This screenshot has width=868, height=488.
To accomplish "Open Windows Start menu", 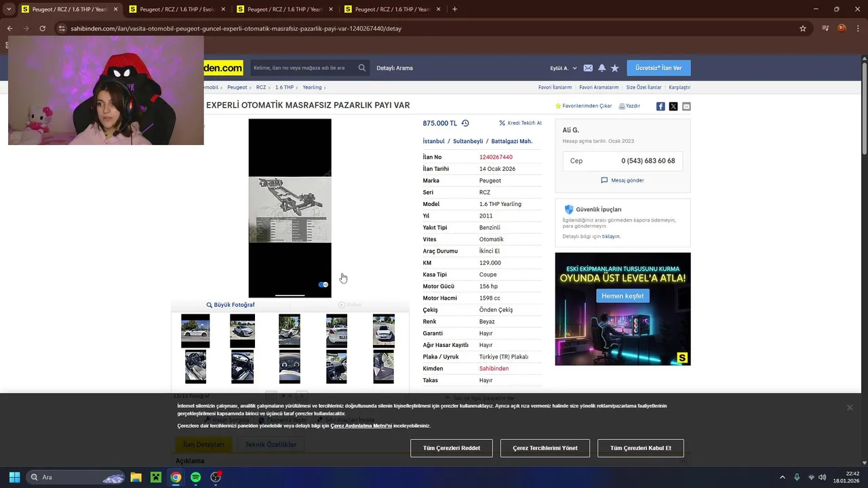I will [x=14, y=477].
